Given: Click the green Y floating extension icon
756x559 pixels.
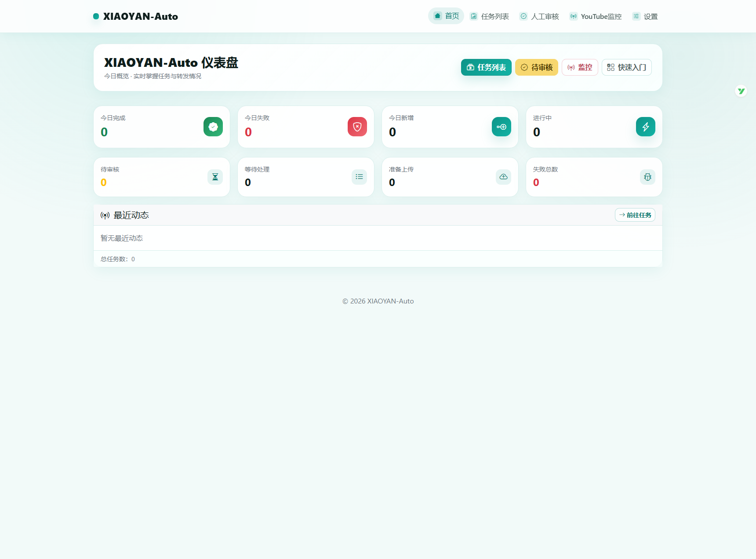Looking at the screenshot, I should coord(741,91).
